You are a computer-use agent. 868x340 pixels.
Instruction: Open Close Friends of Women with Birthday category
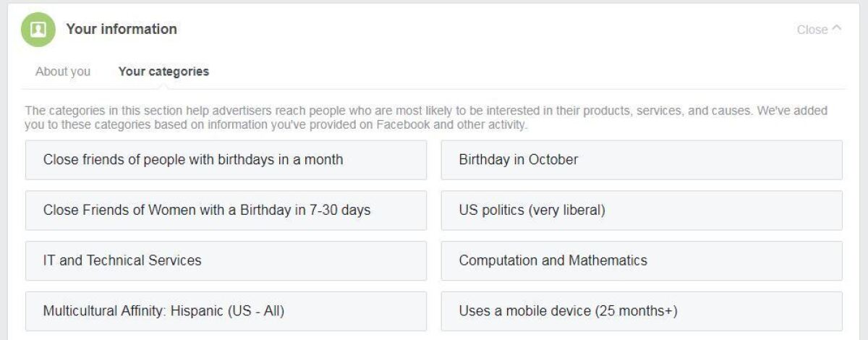point(226,211)
